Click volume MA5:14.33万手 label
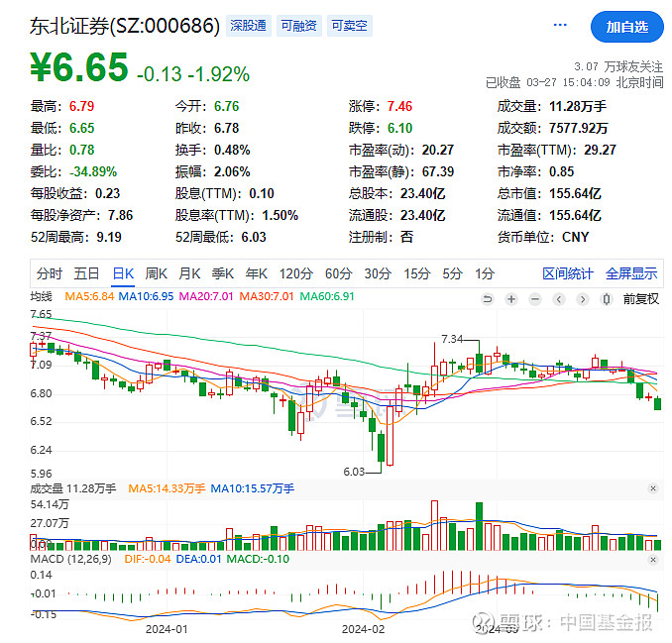 (x=167, y=488)
